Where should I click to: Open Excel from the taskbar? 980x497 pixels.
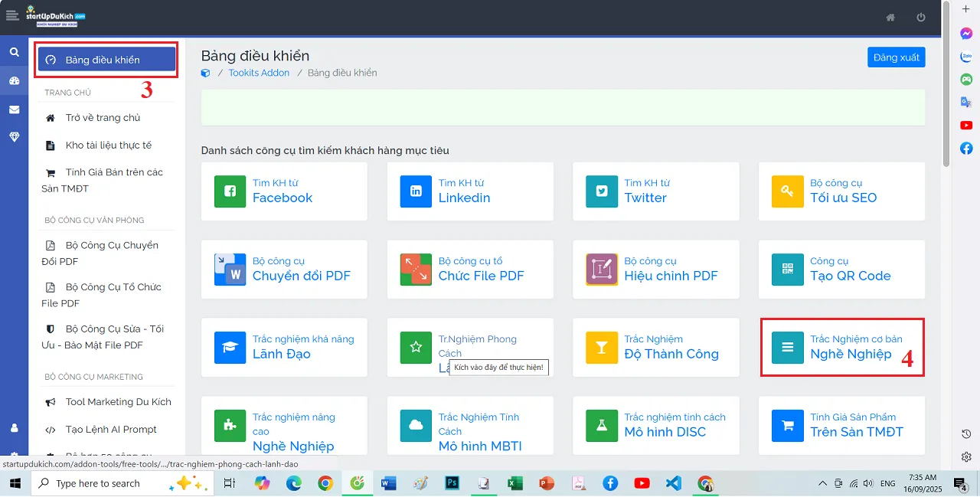click(514, 483)
